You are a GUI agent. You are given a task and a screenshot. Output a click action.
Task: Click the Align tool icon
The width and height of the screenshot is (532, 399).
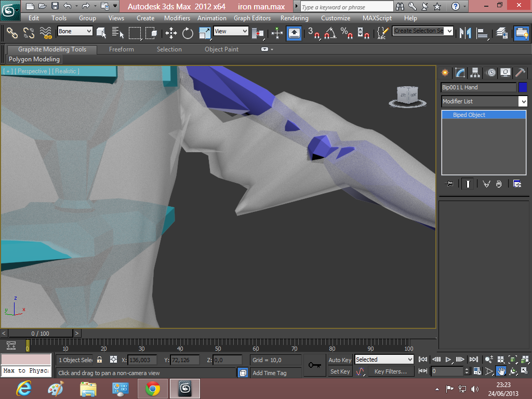(x=482, y=33)
